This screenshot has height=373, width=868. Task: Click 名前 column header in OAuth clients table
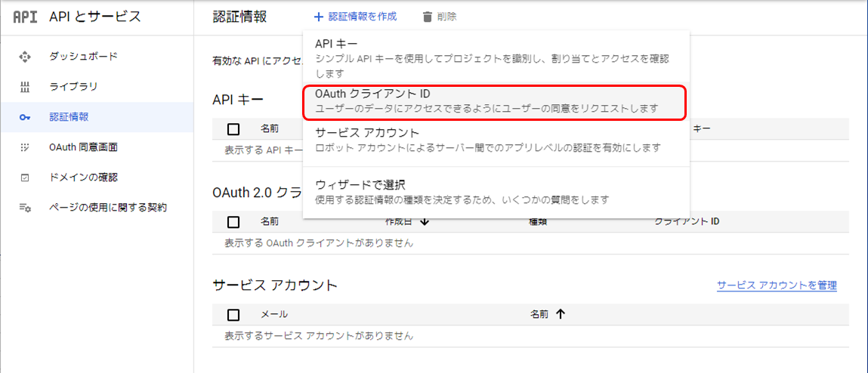pyautogui.click(x=270, y=221)
